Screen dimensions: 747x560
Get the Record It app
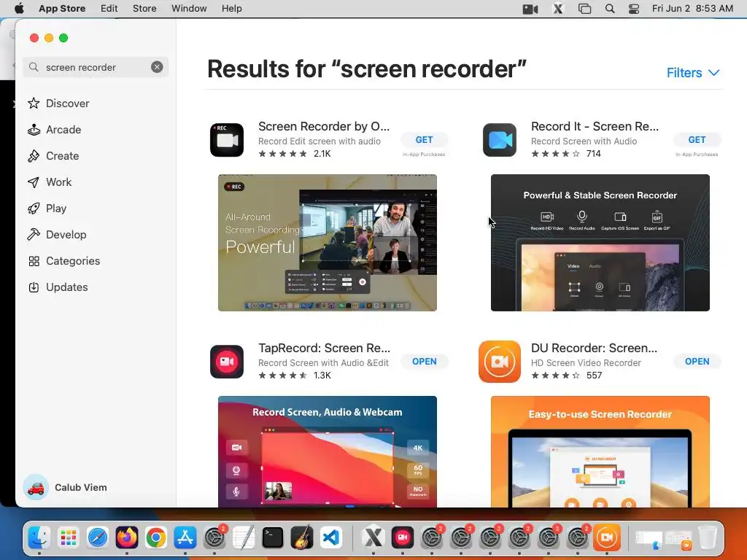[697, 140]
